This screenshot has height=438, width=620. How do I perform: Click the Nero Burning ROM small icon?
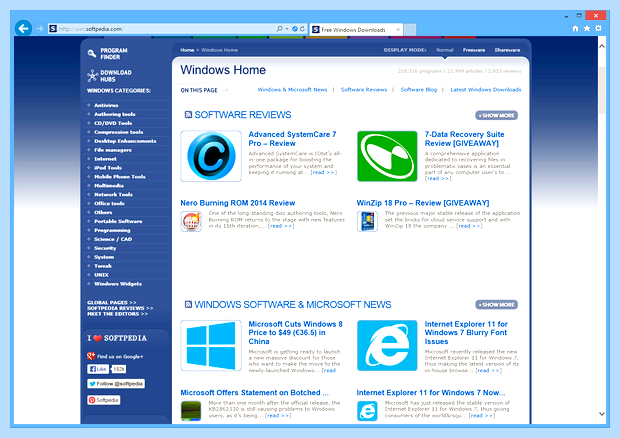[191, 221]
